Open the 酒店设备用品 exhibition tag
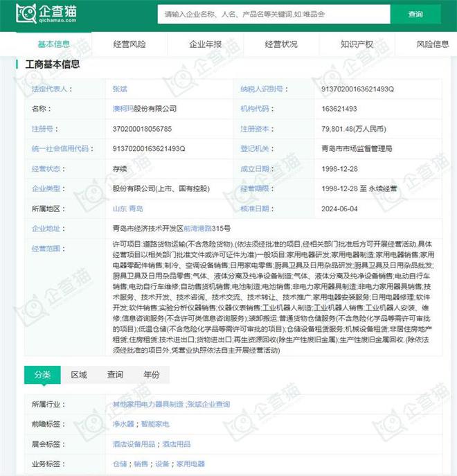The width and height of the screenshot is (457, 476). coord(134,444)
